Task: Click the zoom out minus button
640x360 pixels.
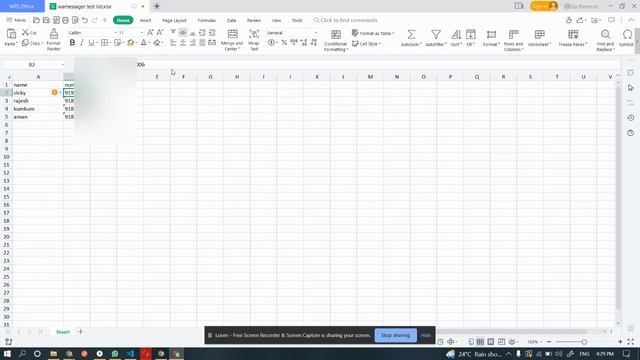Action: coord(549,342)
